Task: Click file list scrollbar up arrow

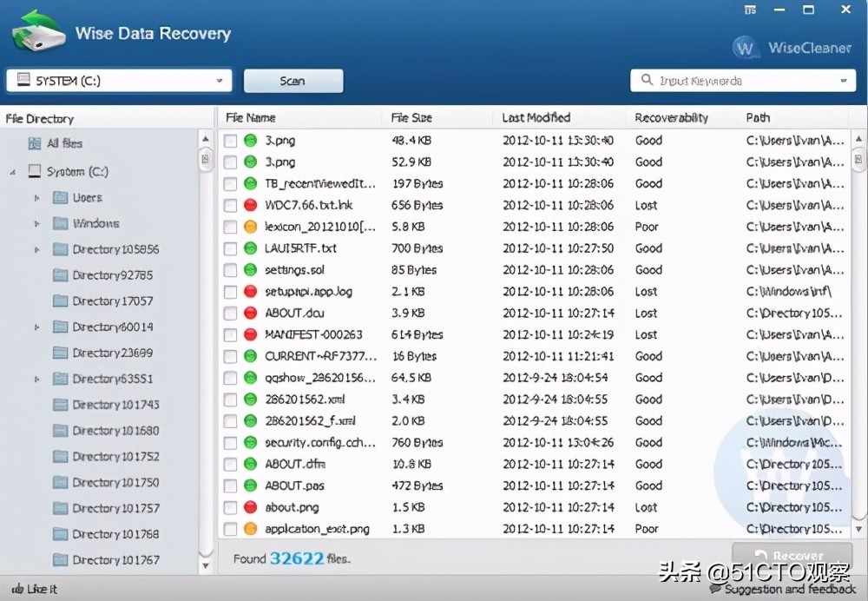Action: click(x=858, y=138)
